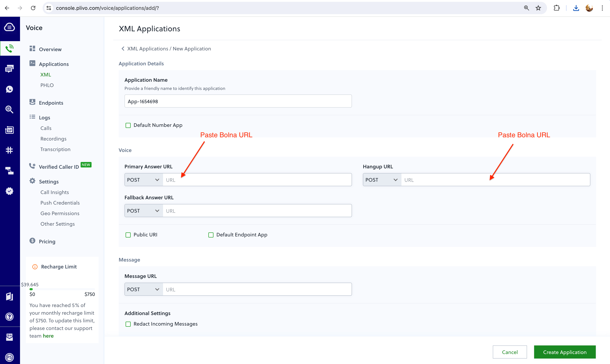Open browser downloads icon
Viewport: 610px width, 364px height.
576,8
